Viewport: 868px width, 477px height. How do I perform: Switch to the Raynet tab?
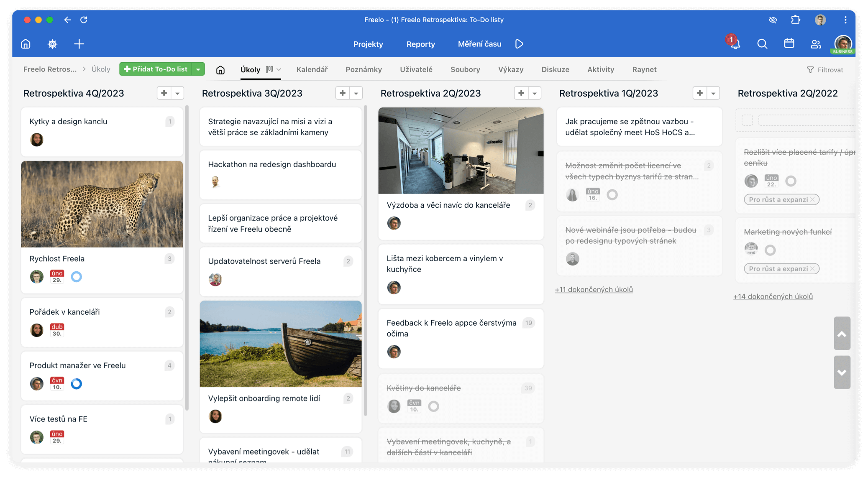click(644, 69)
